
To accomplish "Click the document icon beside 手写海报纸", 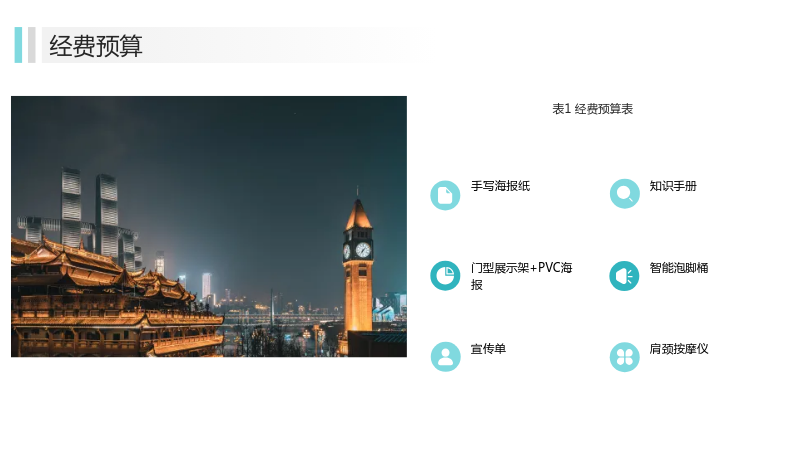I will pyautogui.click(x=445, y=195).
